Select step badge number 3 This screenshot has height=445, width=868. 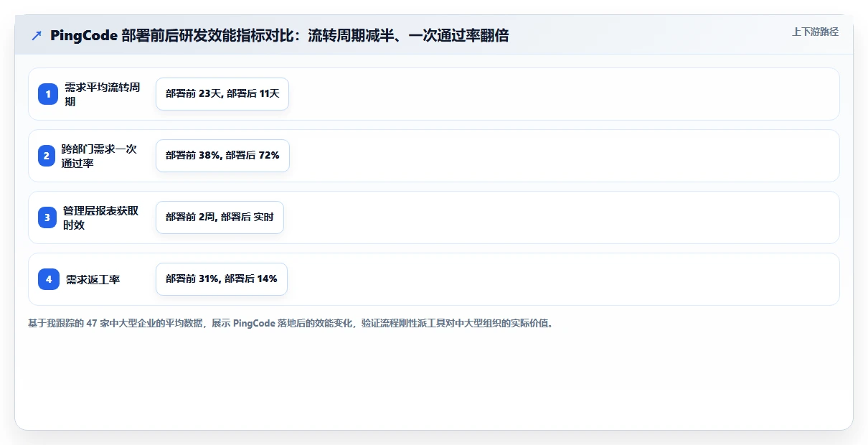click(48, 217)
